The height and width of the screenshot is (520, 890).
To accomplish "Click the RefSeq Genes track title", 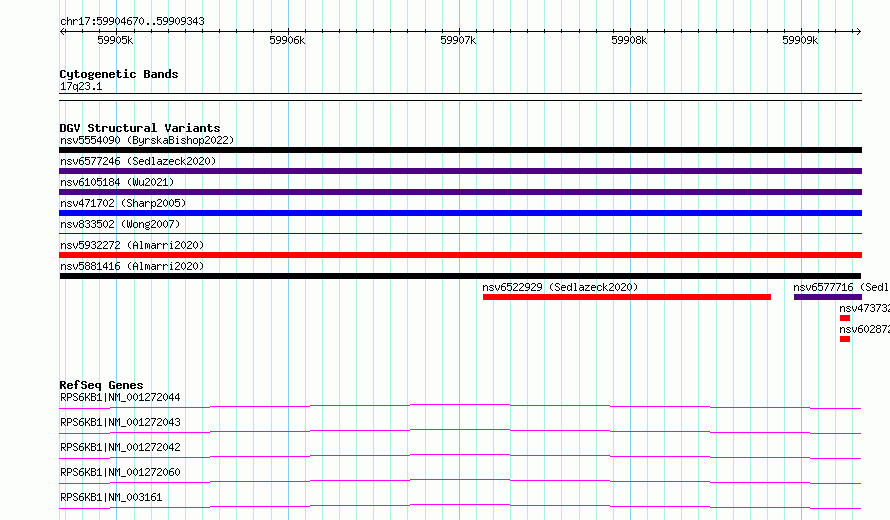I will [101, 385].
